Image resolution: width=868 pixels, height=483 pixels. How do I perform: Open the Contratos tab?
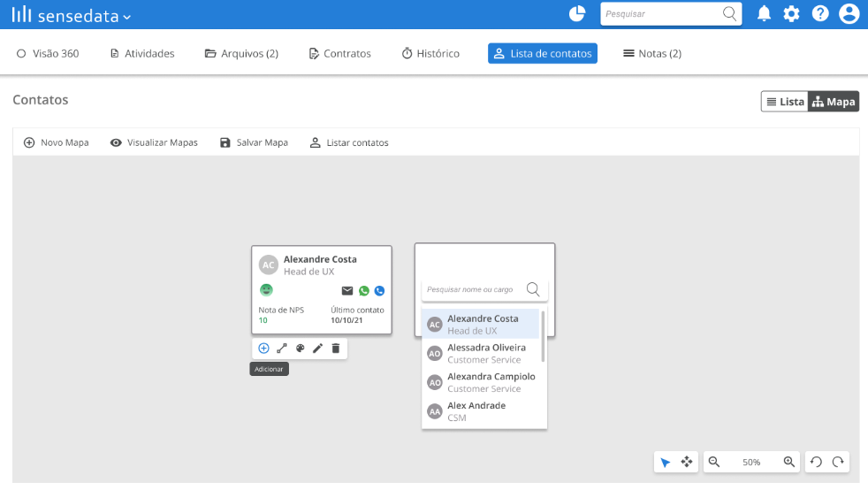(340, 53)
